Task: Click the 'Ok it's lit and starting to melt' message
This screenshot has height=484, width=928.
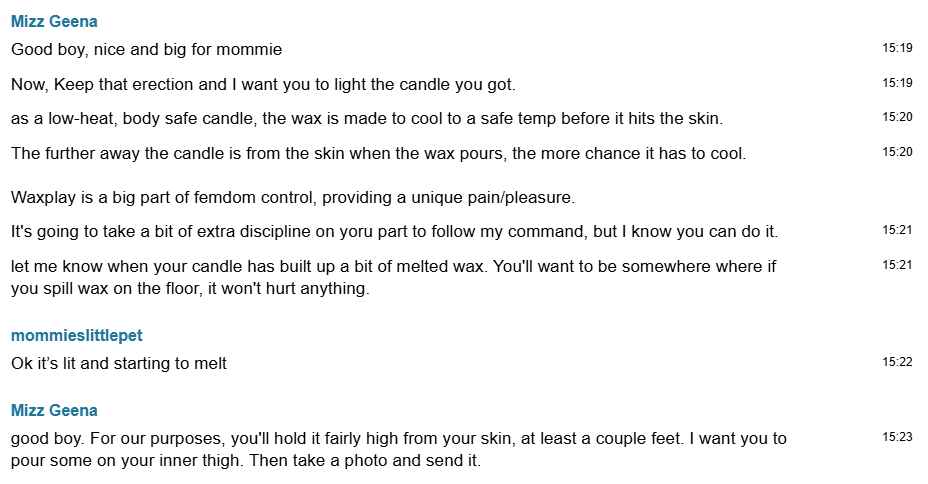Action: click(119, 364)
